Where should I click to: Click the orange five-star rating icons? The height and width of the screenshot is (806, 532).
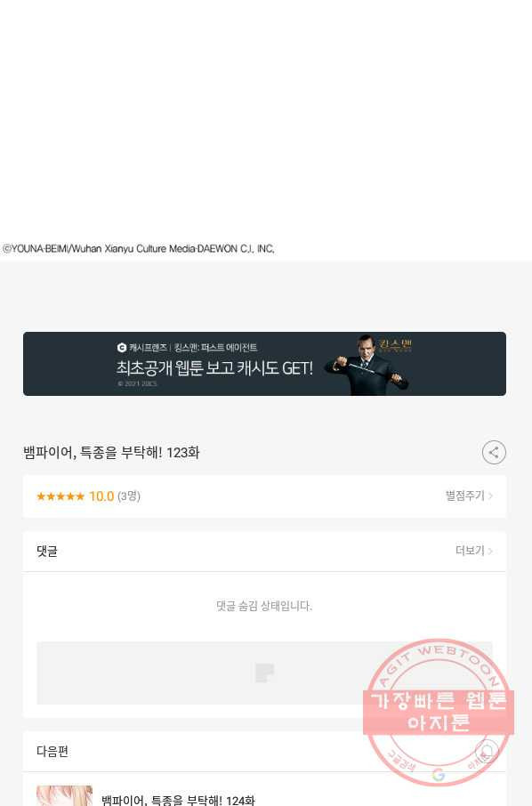[60, 496]
